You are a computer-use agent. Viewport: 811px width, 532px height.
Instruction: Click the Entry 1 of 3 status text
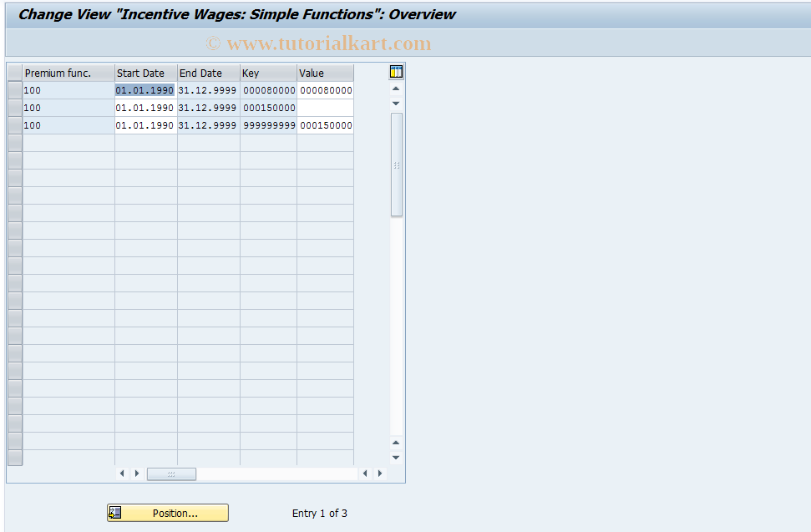pos(320,514)
